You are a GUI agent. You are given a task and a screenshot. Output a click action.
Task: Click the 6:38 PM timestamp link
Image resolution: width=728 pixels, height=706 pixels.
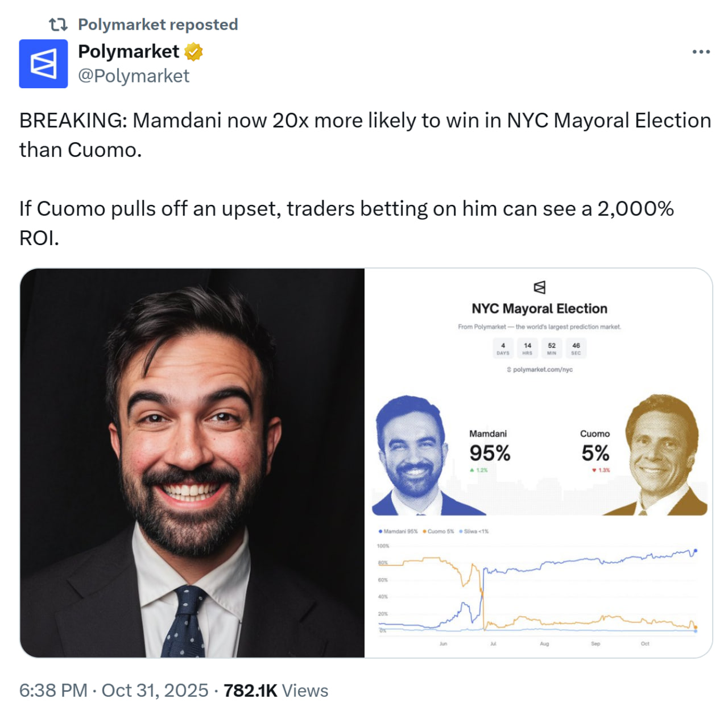[53, 690]
